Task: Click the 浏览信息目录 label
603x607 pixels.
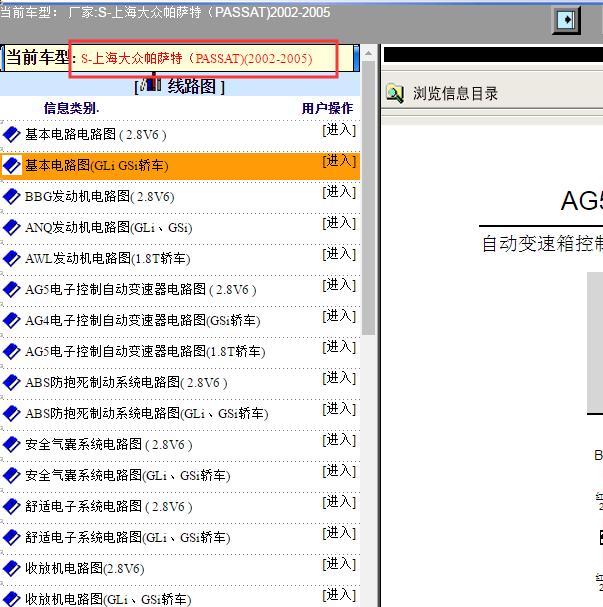Action: (x=455, y=94)
